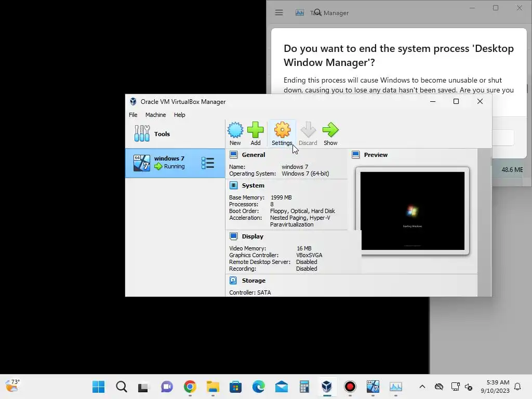Click the OneDrive cloud tray icon
This screenshot has height=399, width=532.
click(439, 387)
